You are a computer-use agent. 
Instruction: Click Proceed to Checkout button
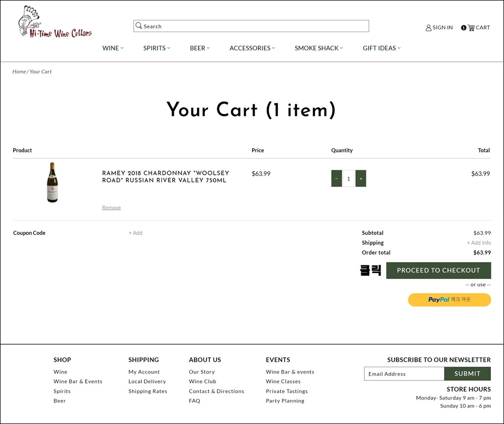click(x=438, y=271)
